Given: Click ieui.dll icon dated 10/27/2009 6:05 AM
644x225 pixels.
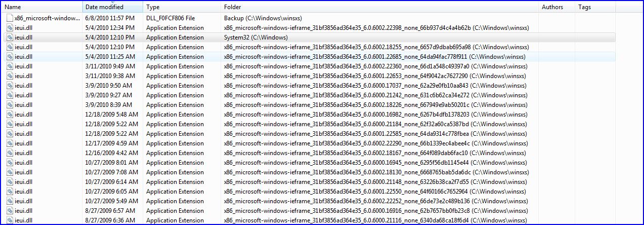Looking at the screenshot, I should (x=10, y=192).
